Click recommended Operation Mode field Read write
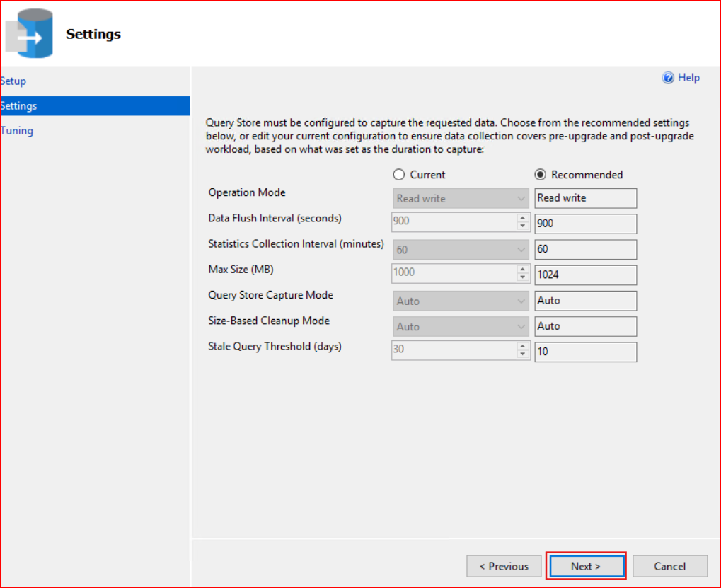 (585, 198)
